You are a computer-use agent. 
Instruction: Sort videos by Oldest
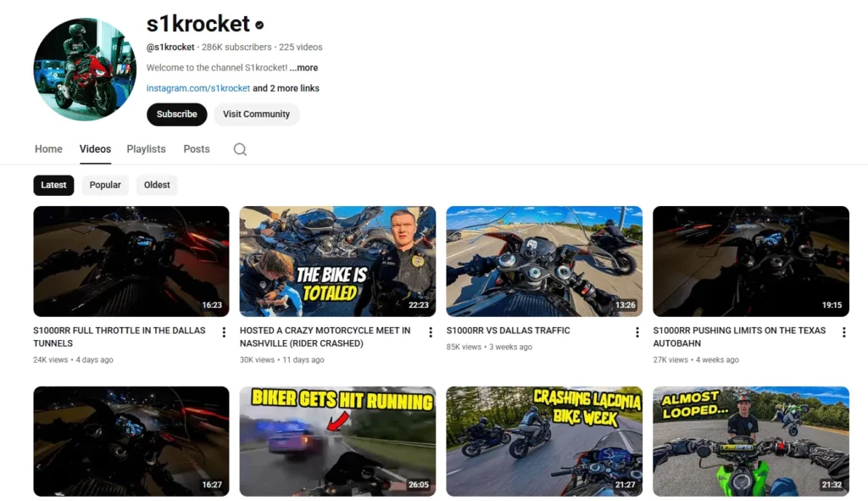pyautogui.click(x=157, y=185)
